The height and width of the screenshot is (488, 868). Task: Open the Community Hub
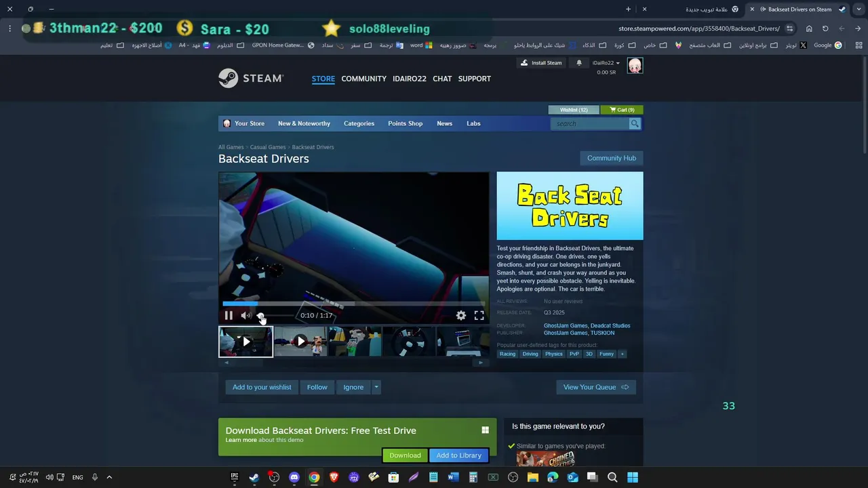pyautogui.click(x=612, y=158)
